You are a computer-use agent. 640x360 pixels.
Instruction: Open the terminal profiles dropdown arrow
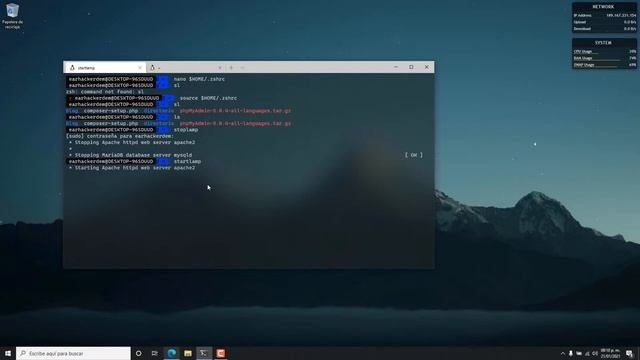point(242,67)
